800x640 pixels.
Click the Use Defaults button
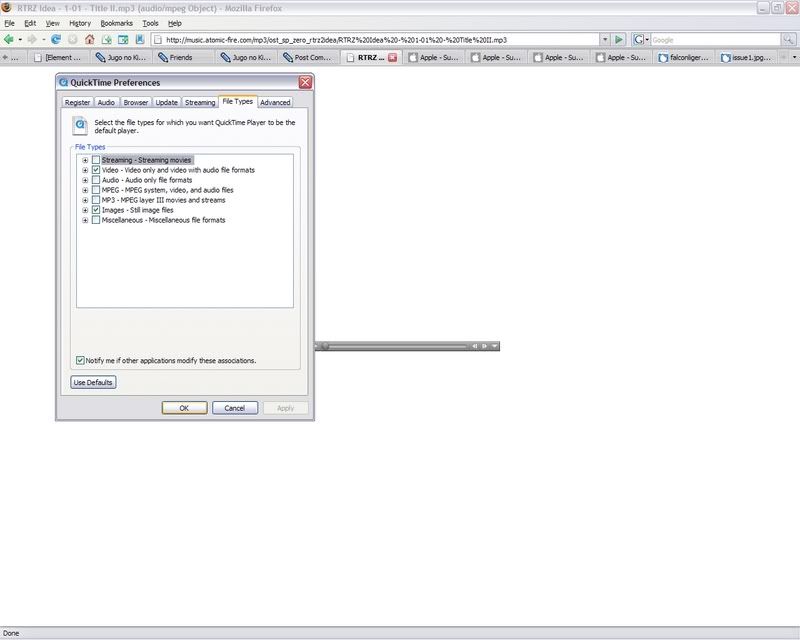point(93,382)
